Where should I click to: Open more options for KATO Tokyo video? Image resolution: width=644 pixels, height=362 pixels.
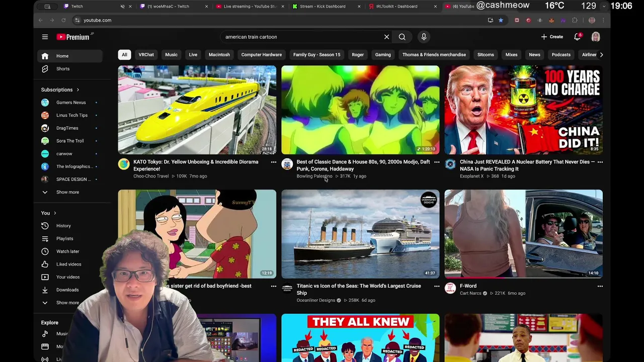274,162
